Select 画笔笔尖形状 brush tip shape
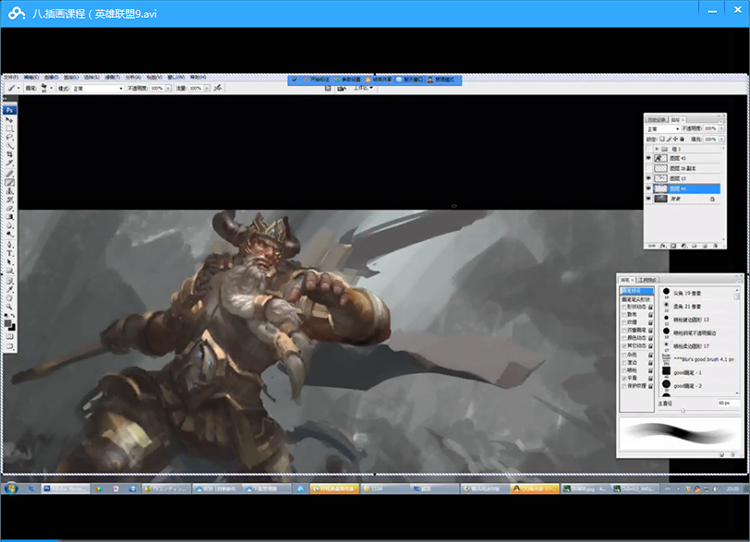Viewport: 750px width, 542px height. [636, 299]
